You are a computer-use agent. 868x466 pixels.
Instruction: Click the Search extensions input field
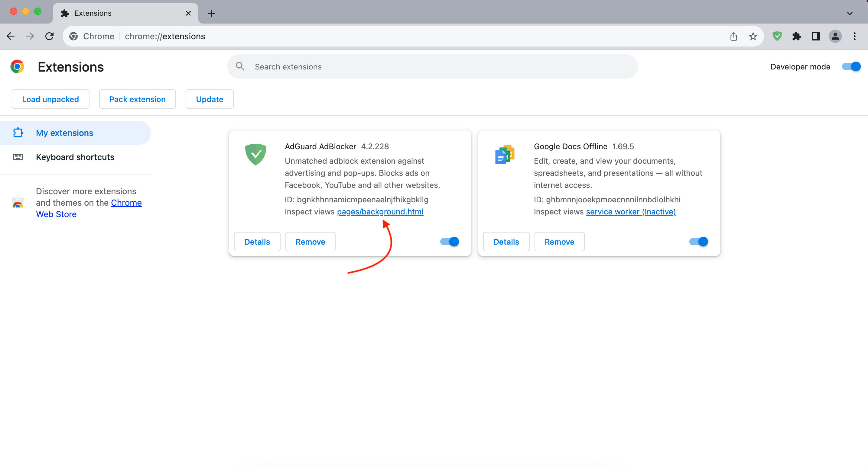pyautogui.click(x=433, y=66)
